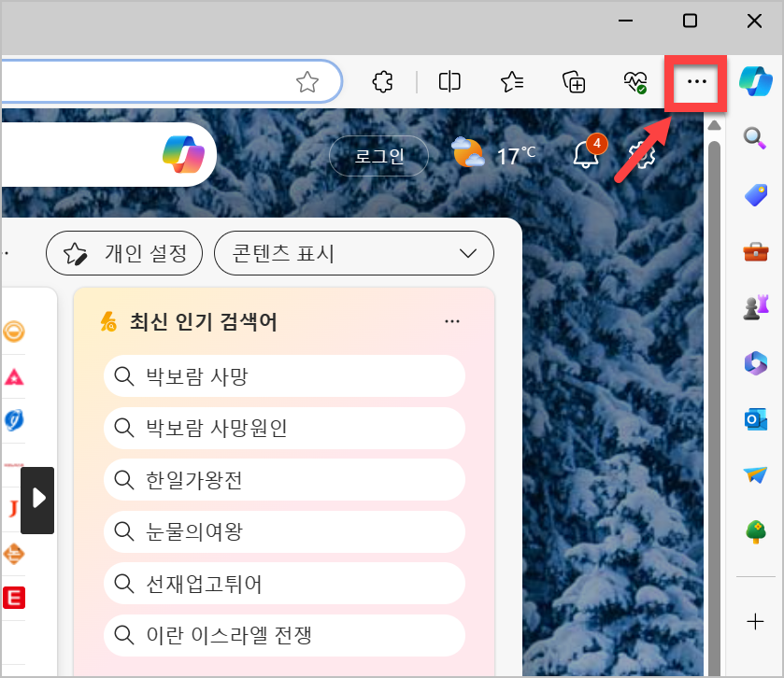The image size is (784, 678).
Task: Search for 박보람 사망원인
Action: 284,428
